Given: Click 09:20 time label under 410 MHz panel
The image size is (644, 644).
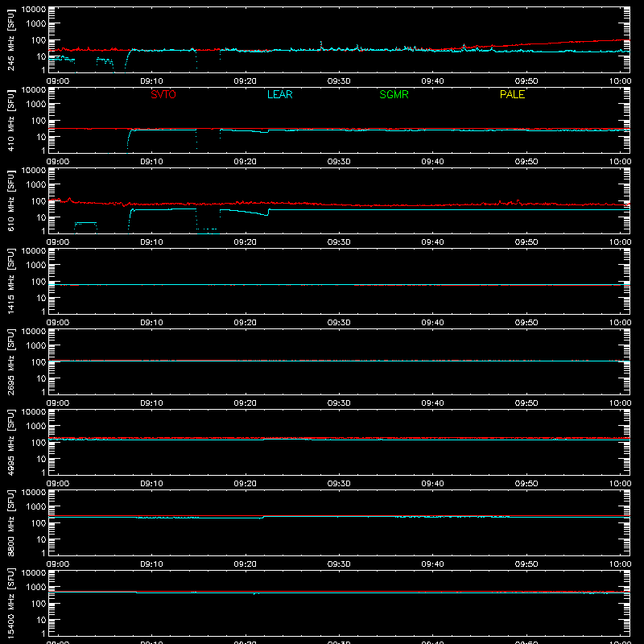Looking at the screenshot, I should [x=246, y=162].
